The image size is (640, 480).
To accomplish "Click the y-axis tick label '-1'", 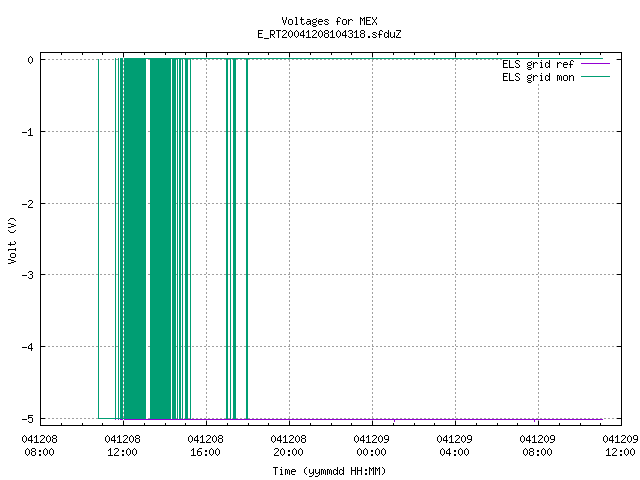I will pyautogui.click(x=28, y=132).
